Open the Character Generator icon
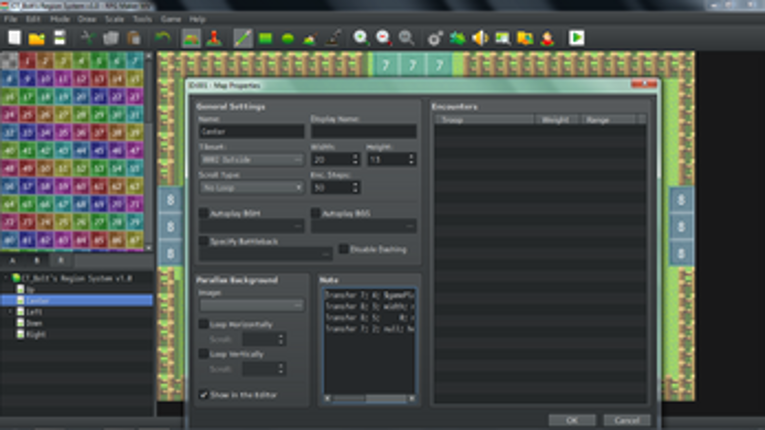This screenshot has height=430, width=765. coord(547,38)
